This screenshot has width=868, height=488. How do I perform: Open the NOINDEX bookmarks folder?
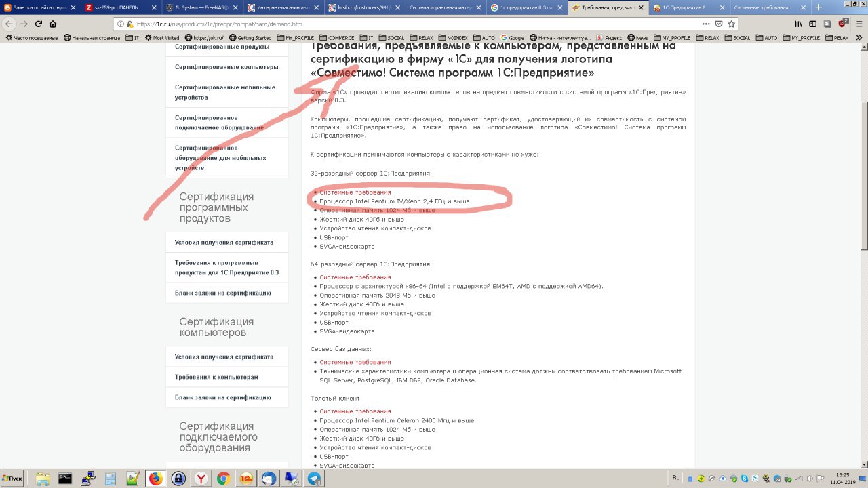pos(454,38)
